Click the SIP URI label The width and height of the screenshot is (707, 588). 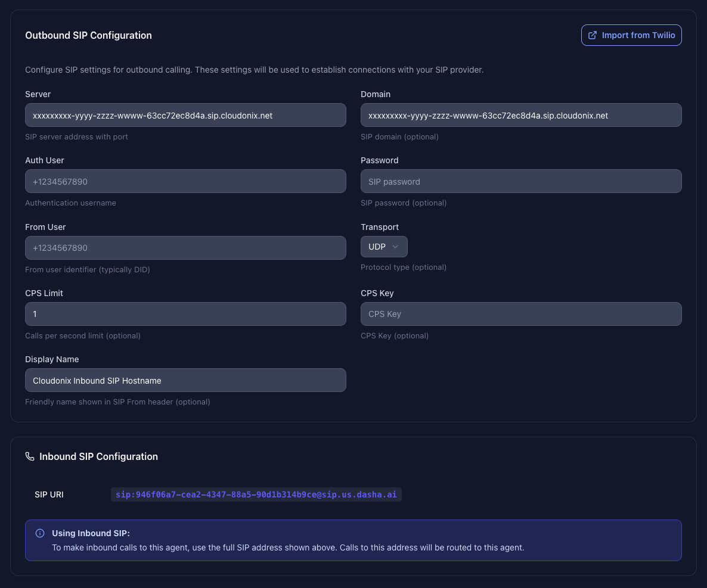pyautogui.click(x=49, y=494)
